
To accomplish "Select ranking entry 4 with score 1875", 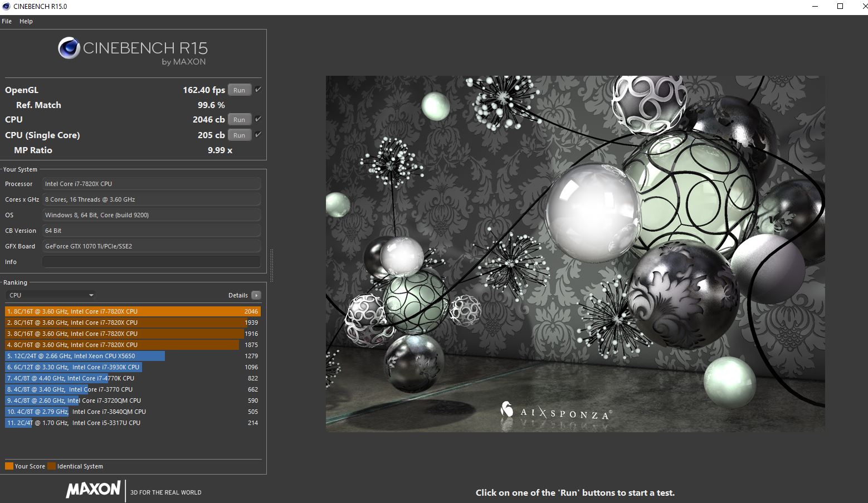I will (x=133, y=345).
